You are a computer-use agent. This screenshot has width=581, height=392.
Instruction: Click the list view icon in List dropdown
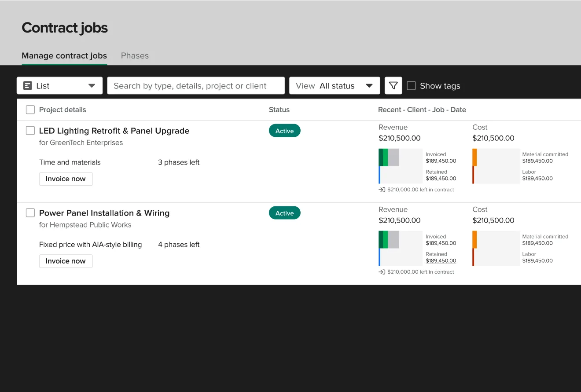tap(28, 86)
